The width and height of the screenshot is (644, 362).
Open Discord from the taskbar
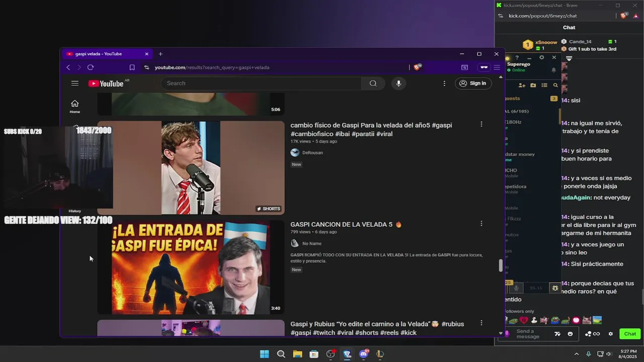[x=364, y=354]
